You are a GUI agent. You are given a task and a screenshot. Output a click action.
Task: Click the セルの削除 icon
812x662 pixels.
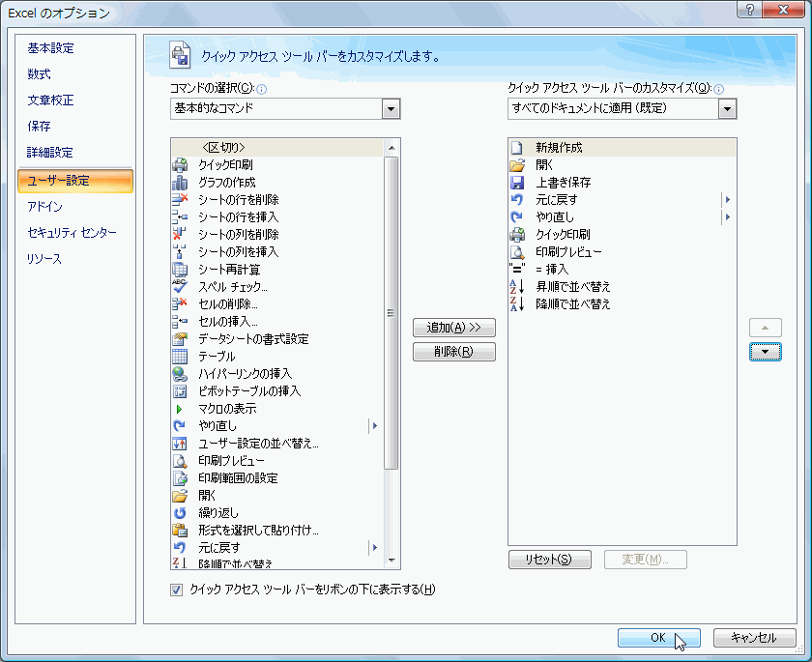pos(180,304)
